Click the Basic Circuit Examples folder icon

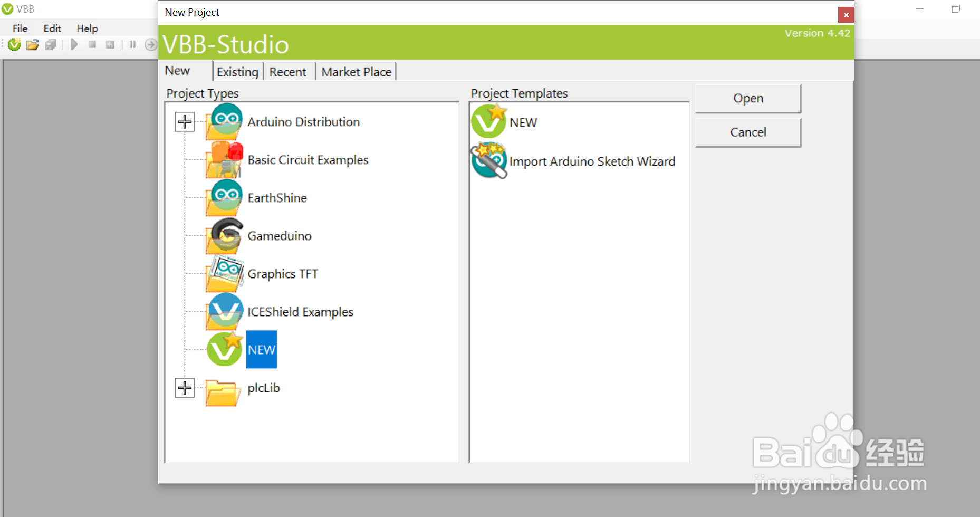click(x=225, y=160)
